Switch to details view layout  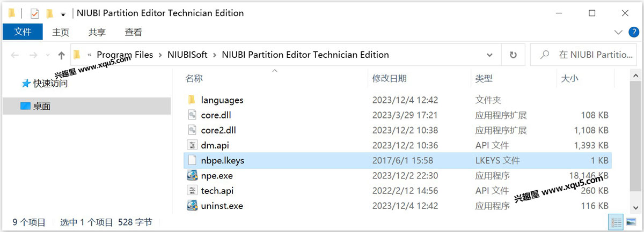(x=616, y=222)
